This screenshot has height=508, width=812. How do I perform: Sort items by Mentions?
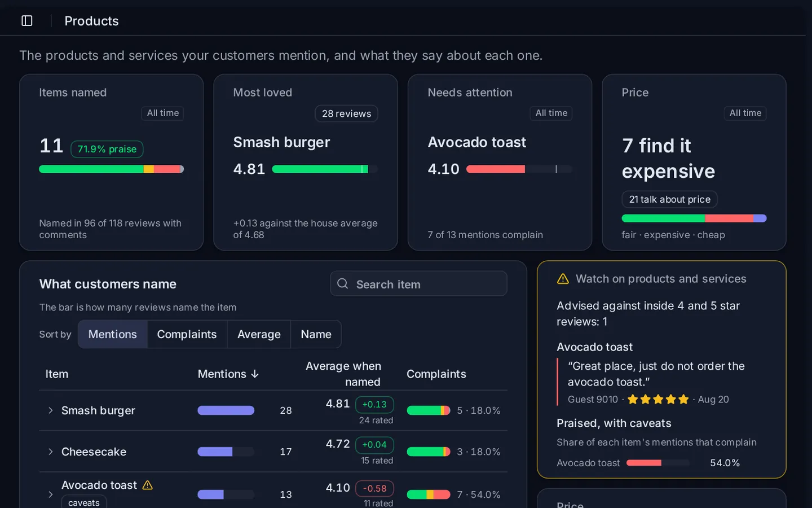(113, 334)
